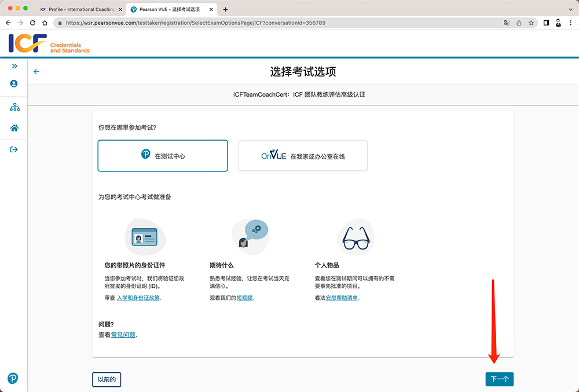Bookmark this page with star icon
Screen dimensions: 579x392
[531, 23]
